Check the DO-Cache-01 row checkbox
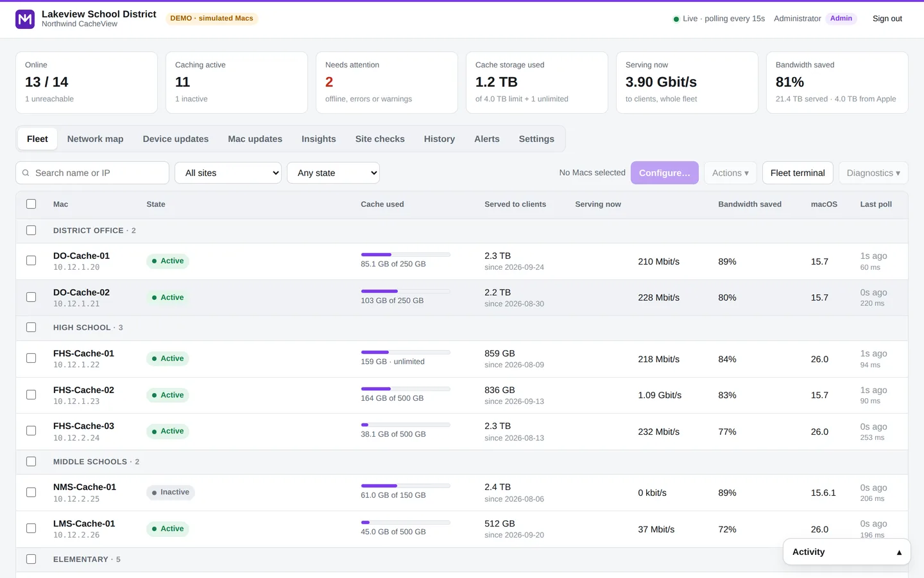The image size is (924, 578). 31,261
